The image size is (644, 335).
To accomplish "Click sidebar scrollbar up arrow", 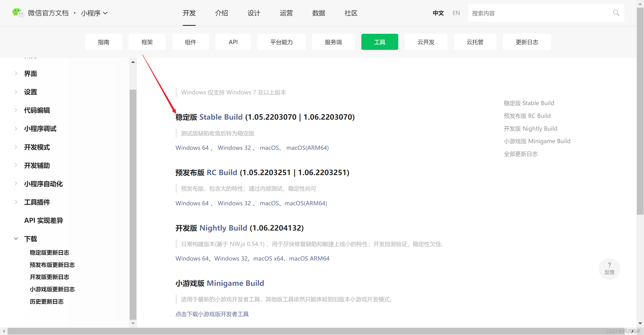I will tap(133, 62).
